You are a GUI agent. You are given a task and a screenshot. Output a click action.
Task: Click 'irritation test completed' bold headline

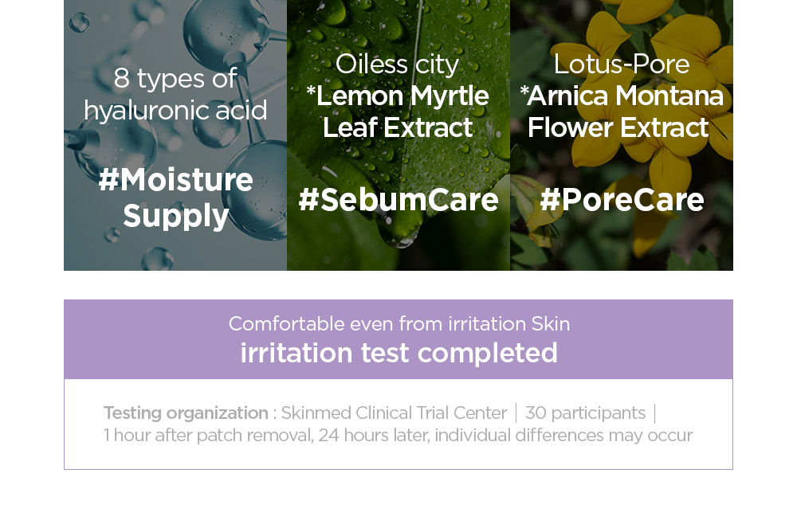pos(399,353)
